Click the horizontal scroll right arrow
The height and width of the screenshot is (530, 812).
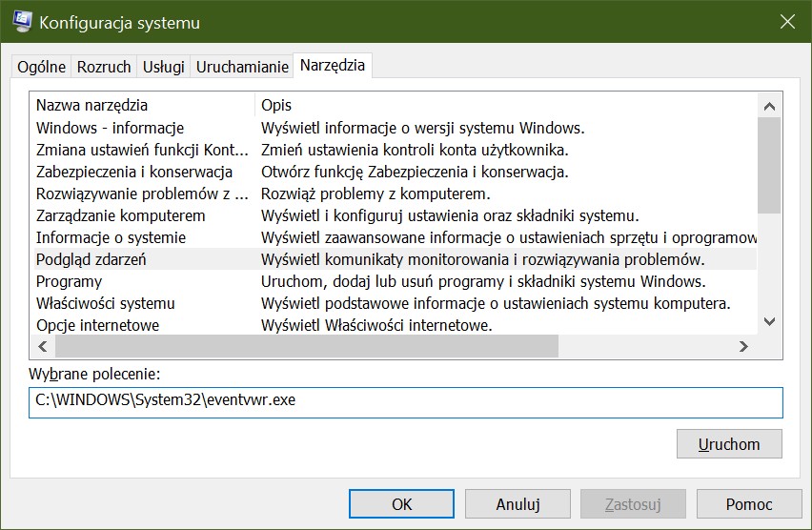(x=743, y=346)
